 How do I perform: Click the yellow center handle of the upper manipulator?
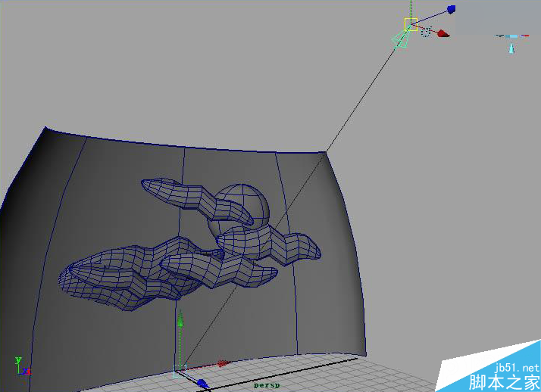(x=411, y=24)
